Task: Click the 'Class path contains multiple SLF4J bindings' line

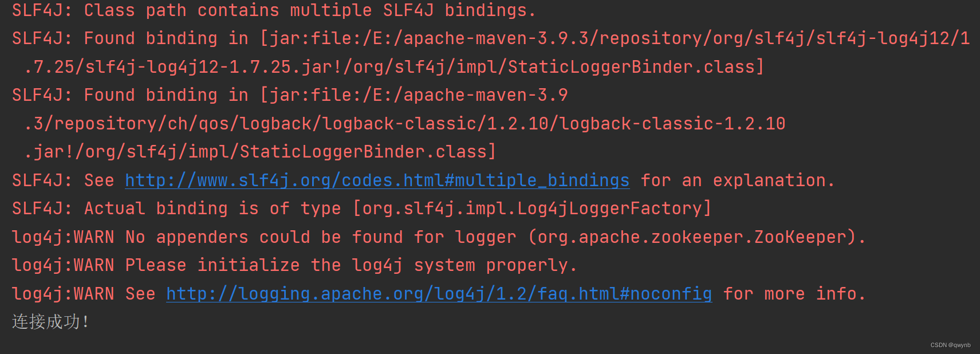Action: click(274, 10)
